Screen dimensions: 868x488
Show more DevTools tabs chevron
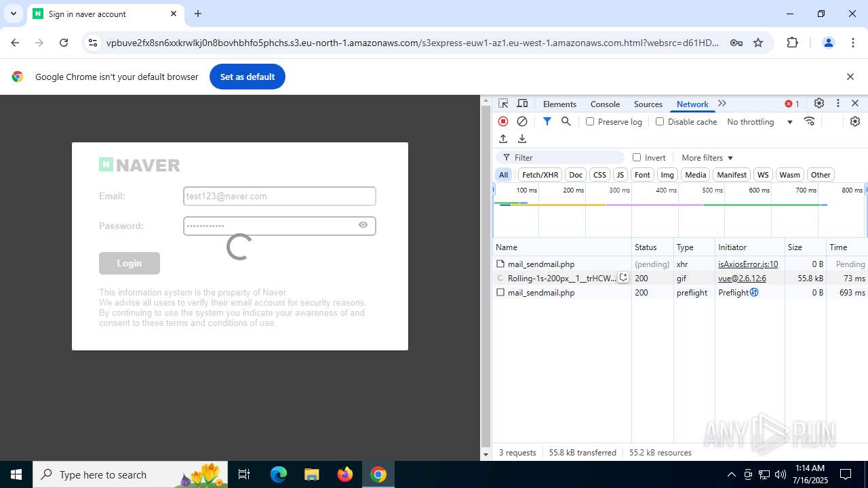coord(722,104)
